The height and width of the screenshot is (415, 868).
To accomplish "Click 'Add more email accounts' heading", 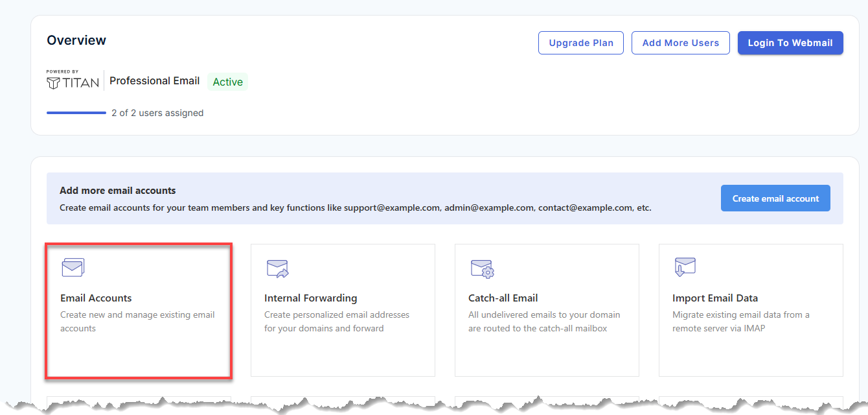I will [x=118, y=191].
